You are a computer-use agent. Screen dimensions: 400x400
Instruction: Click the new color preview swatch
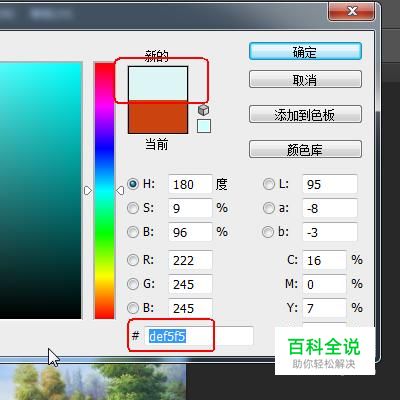[x=158, y=83]
